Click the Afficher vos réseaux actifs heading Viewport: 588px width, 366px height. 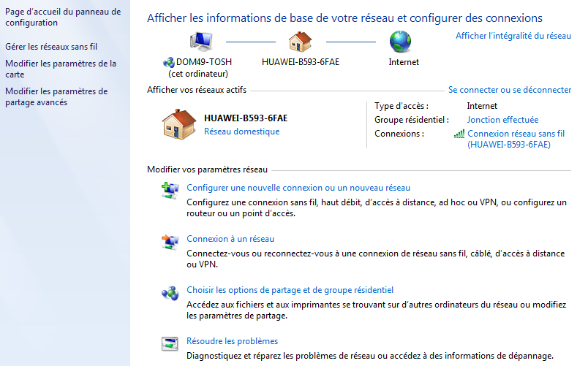pyautogui.click(x=197, y=90)
